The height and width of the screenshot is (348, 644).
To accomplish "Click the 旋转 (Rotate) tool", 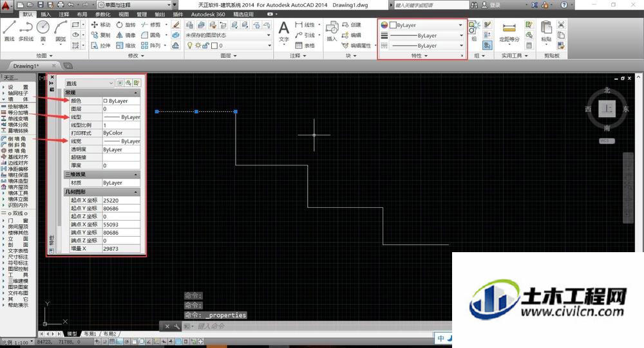I will tap(126, 24).
